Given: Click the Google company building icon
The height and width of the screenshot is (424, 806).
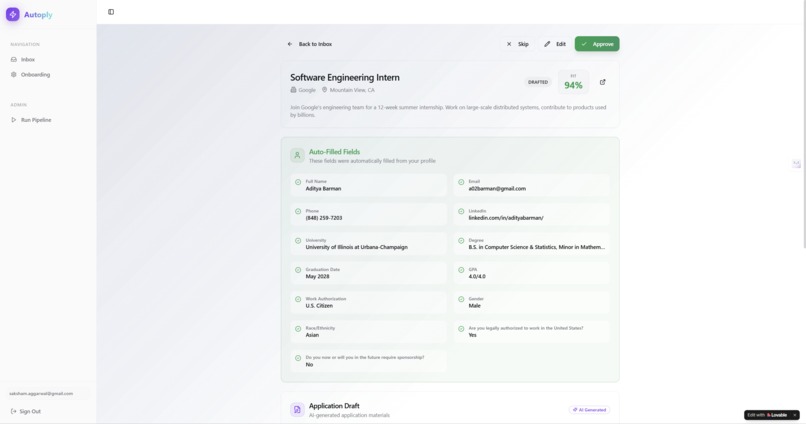Looking at the screenshot, I should point(294,90).
